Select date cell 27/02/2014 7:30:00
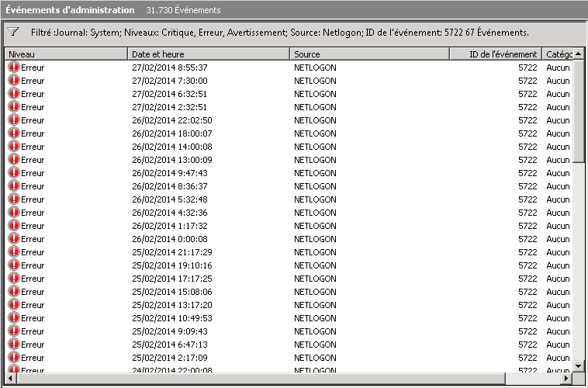 pos(170,81)
